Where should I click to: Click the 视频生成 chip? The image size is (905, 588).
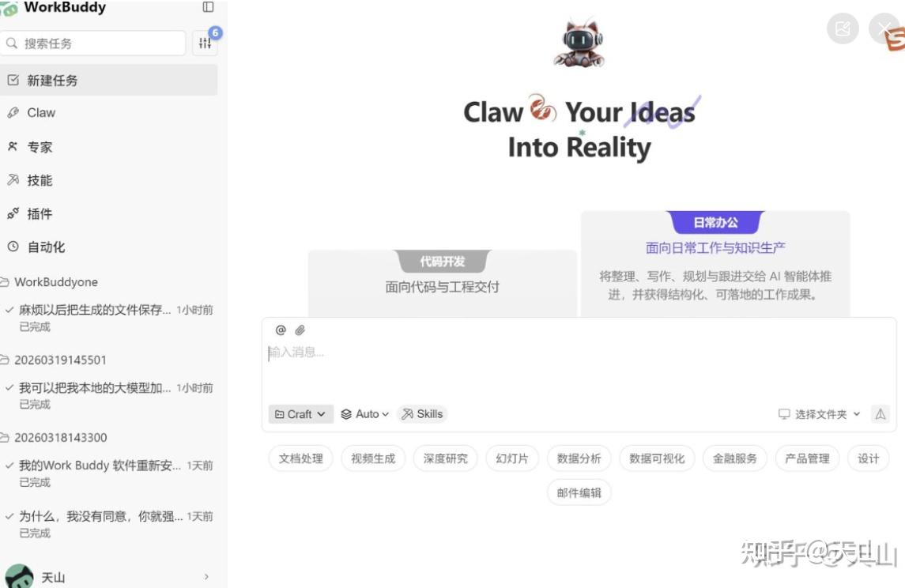373,458
